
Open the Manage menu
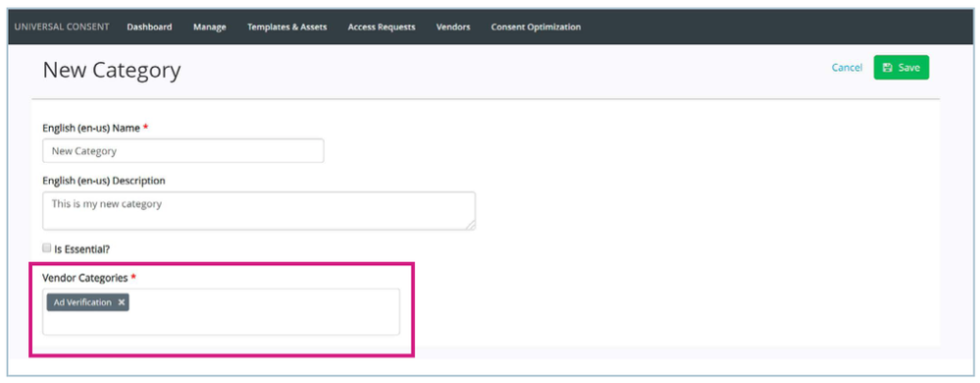(209, 27)
